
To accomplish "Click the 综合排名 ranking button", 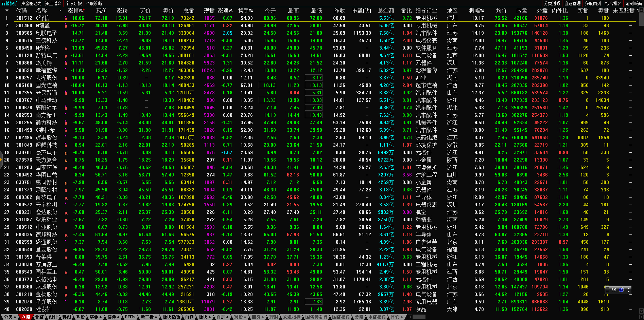I will pos(613,3).
